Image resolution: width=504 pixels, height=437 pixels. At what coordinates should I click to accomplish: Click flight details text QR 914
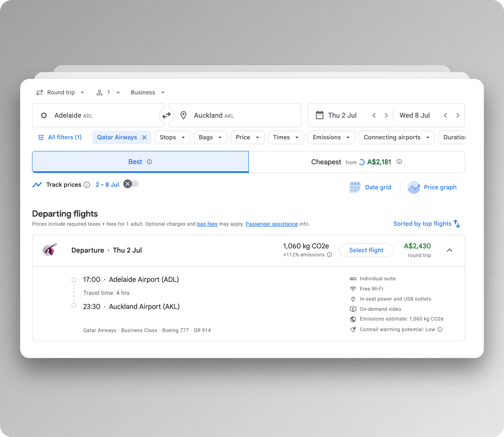[202, 330]
